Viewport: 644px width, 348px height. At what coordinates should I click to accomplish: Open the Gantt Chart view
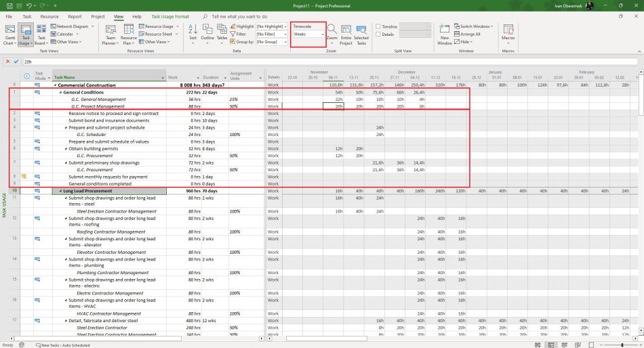coord(10,35)
